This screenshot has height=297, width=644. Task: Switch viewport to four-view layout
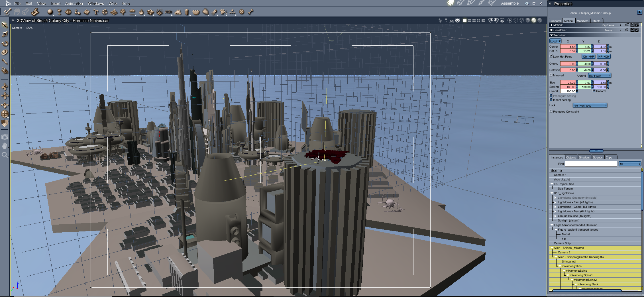click(478, 20)
